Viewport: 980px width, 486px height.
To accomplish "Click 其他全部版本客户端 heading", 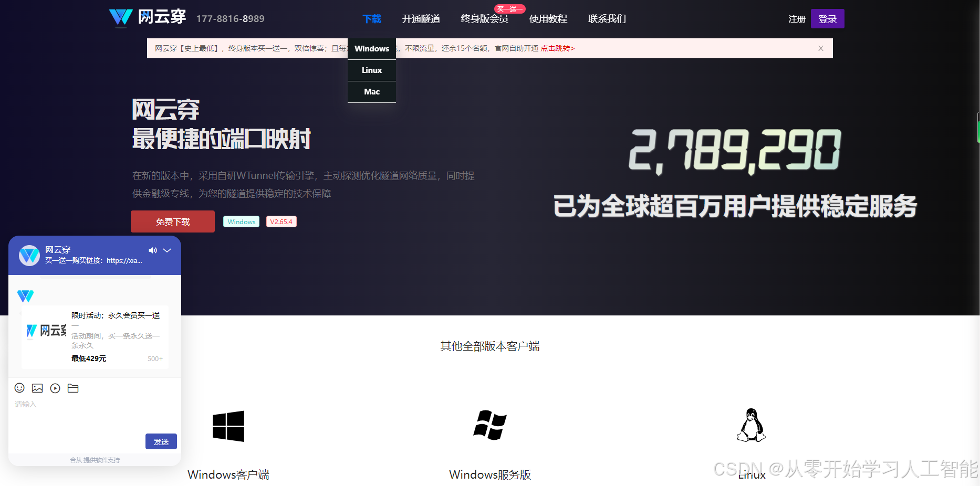I will point(490,346).
